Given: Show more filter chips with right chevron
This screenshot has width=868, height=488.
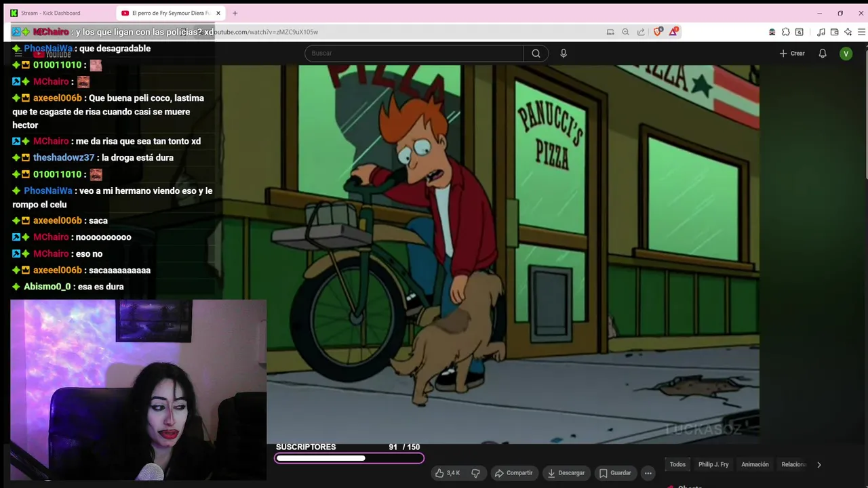Looking at the screenshot, I should [818, 464].
